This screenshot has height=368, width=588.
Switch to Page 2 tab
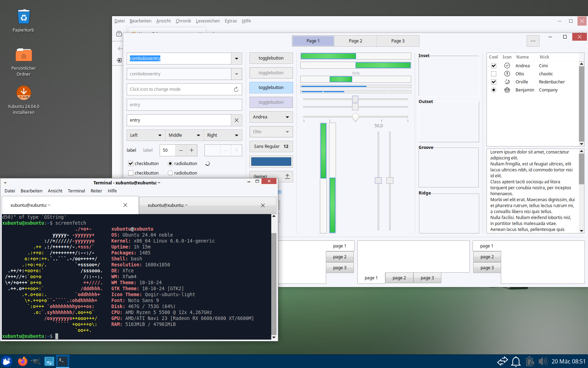(356, 41)
